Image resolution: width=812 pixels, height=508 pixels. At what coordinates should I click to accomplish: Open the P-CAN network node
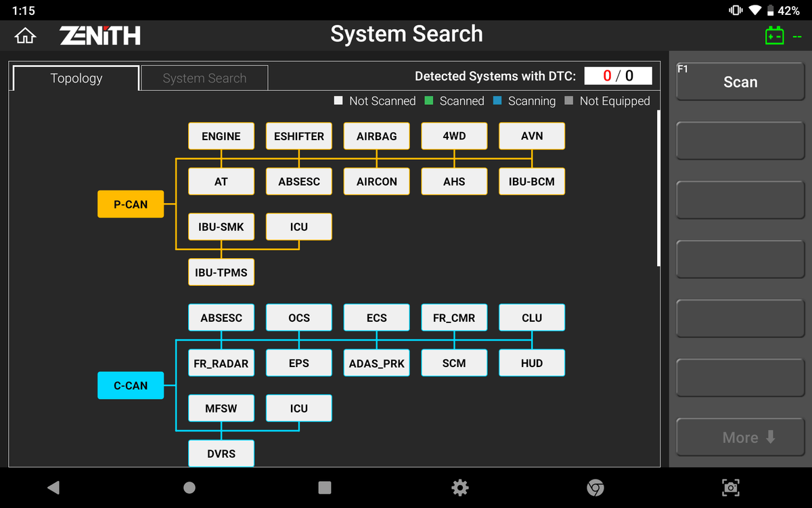point(131,205)
